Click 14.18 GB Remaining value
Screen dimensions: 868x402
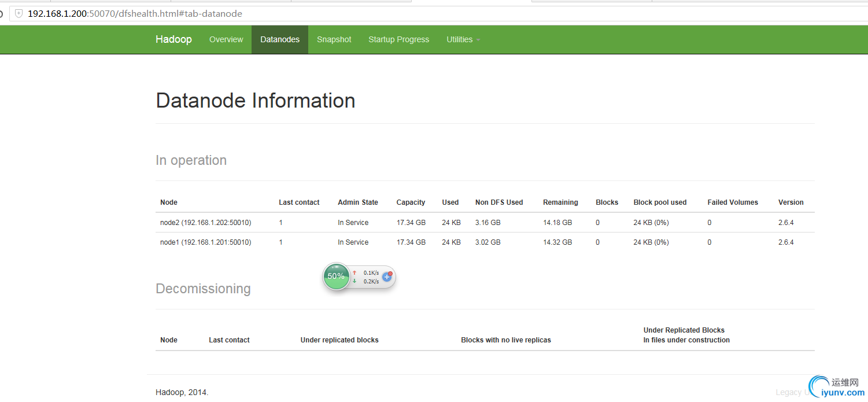557,223
